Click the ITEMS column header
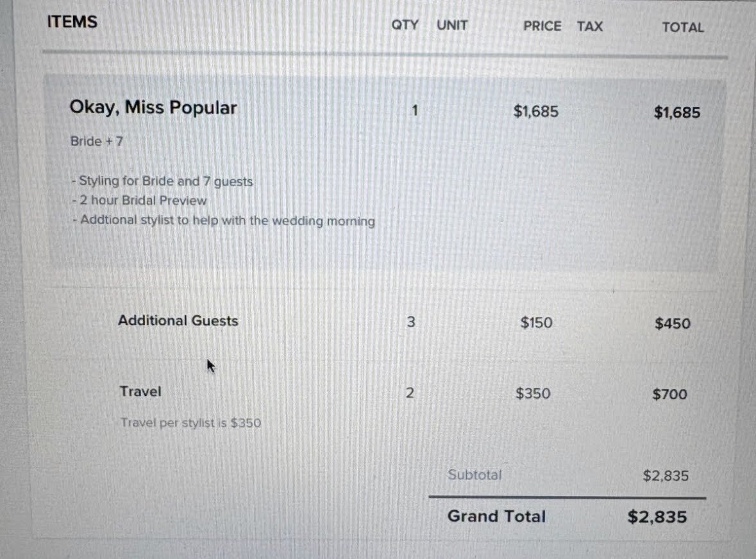The height and width of the screenshot is (559, 756). 72,22
